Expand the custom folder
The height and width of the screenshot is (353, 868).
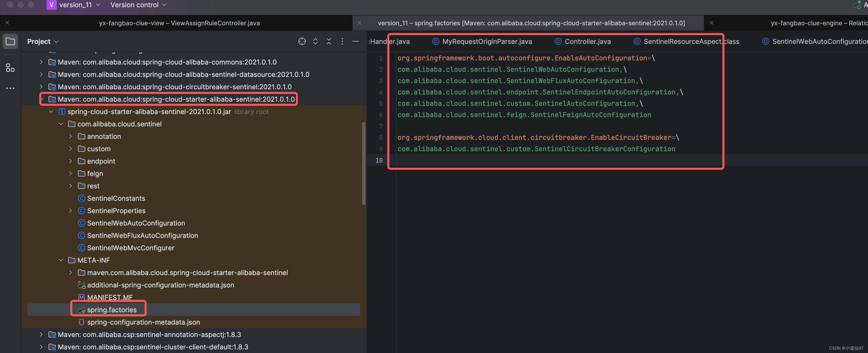tap(70, 149)
